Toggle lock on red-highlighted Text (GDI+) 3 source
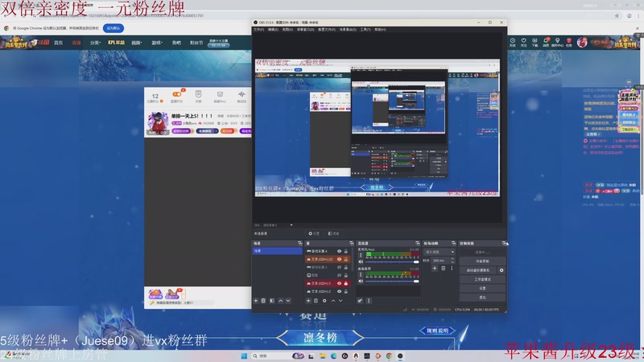The image size is (644, 362). point(346,283)
